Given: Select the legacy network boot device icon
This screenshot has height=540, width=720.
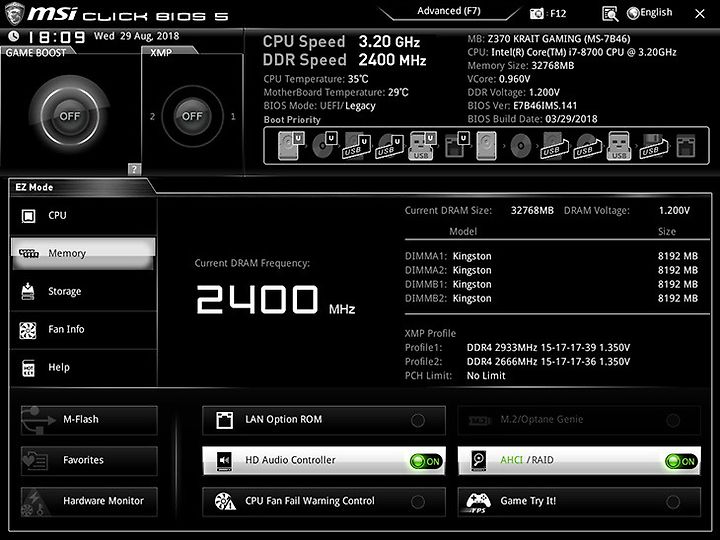Looking at the screenshot, I should pyautogui.click(x=686, y=146).
